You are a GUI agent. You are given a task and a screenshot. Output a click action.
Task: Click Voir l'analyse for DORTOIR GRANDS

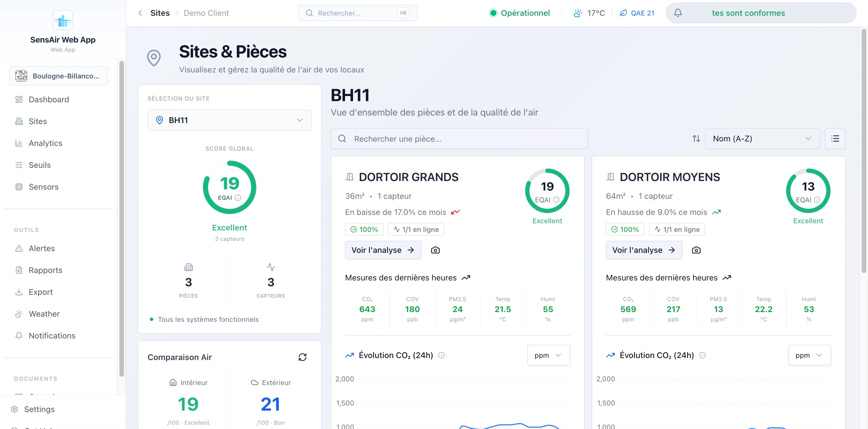pyautogui.click(x=383, y=250)
